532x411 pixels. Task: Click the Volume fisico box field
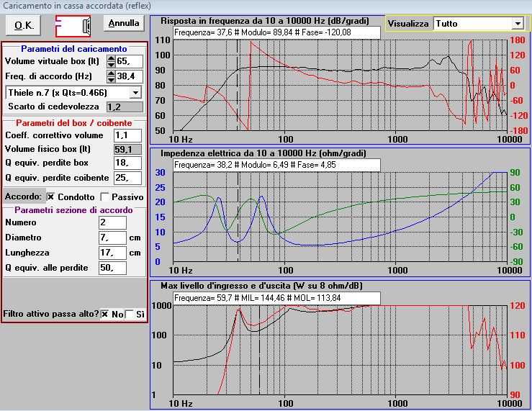point(127,149)
